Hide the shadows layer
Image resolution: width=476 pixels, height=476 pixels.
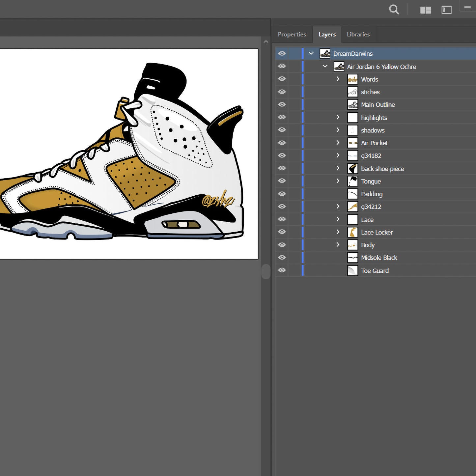(x=282, y=130)
